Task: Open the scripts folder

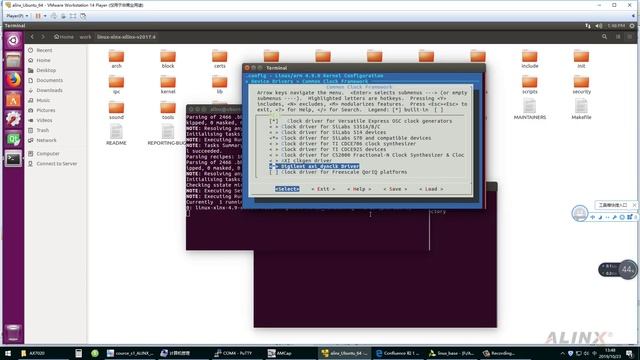Action: coord(529,84)
